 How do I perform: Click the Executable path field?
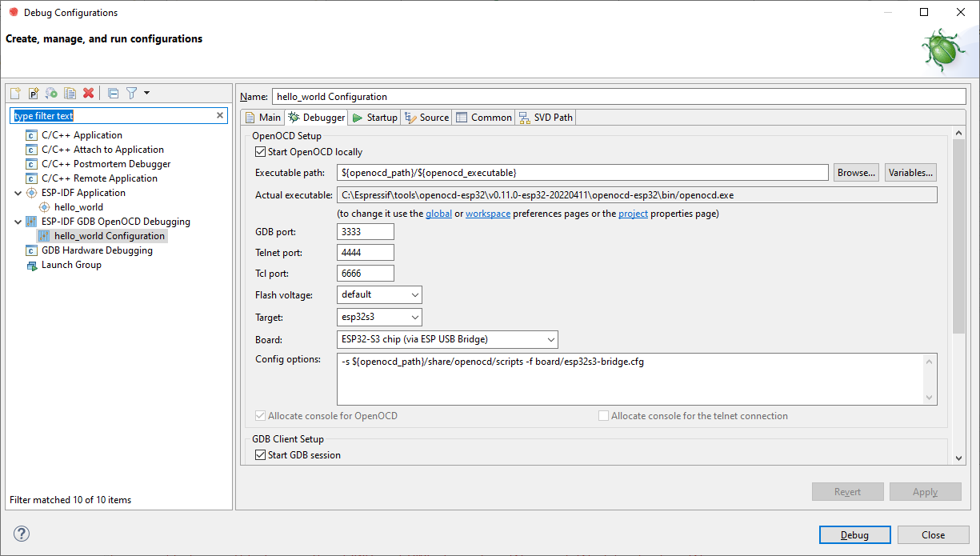click(582, 173)
